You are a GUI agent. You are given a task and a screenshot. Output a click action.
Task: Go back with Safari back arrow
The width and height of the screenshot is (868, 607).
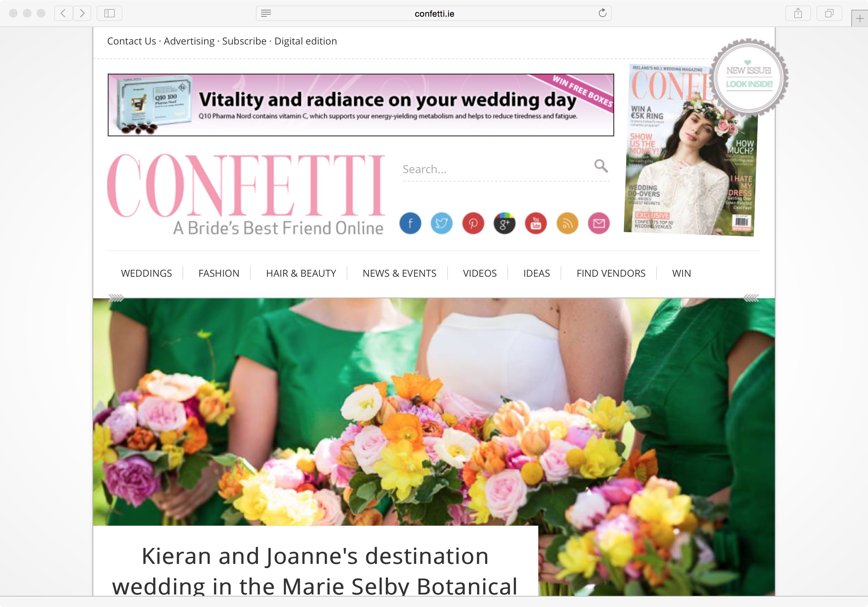click(64, 13)
